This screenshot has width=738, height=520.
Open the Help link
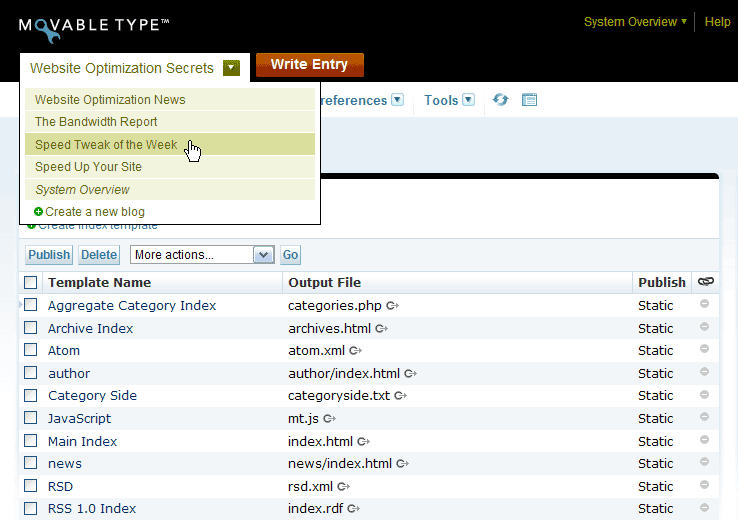tap(717, 22)
